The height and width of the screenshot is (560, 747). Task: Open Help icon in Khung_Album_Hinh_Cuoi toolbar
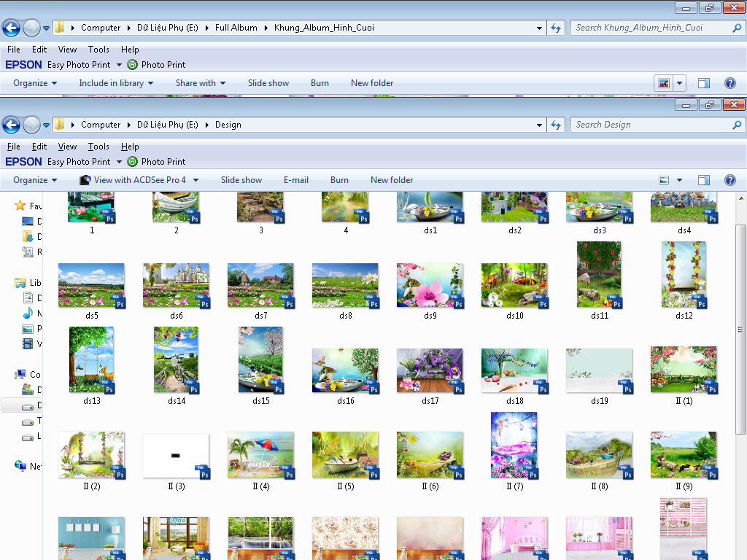coord(729,83)
